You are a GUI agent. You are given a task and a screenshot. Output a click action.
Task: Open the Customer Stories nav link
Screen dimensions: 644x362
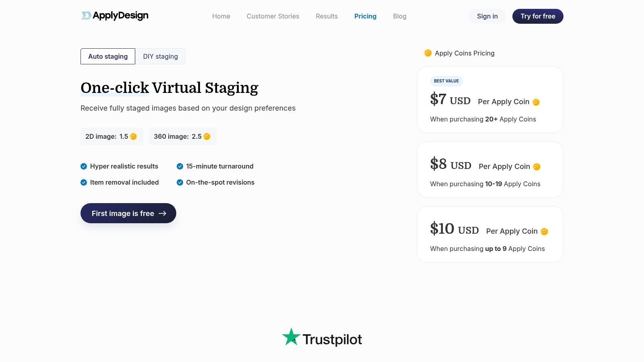click(x=273, y=16)
